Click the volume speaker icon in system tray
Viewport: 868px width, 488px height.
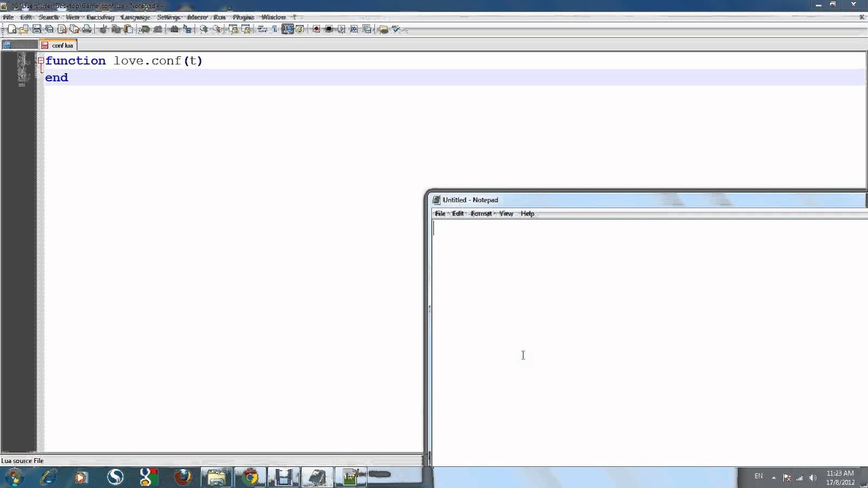point(812,477)
